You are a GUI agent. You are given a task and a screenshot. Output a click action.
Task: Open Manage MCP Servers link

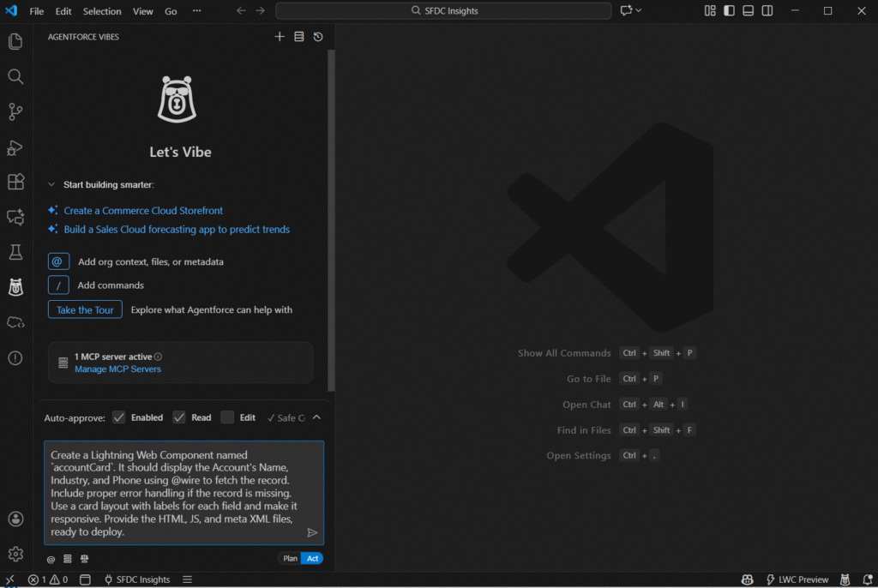117,369
